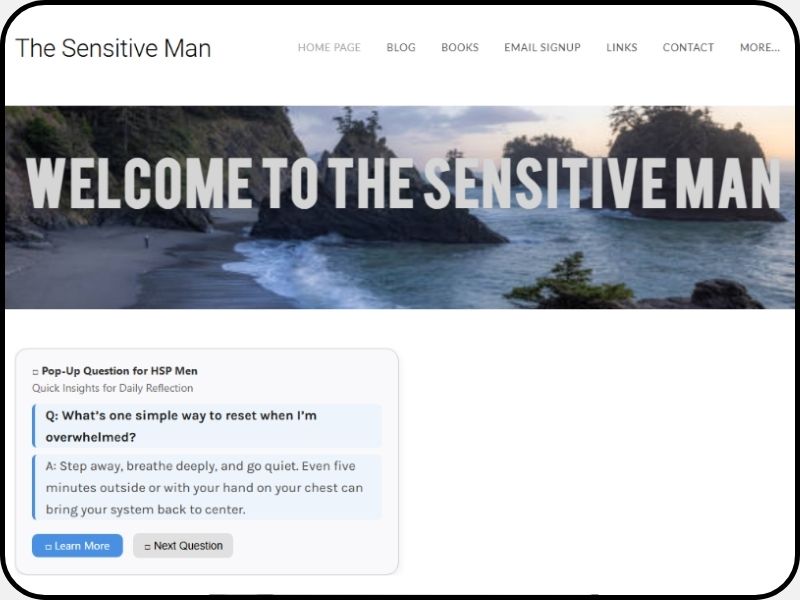Click the icon on Learn More button
Image resolution: width=800 pixels, height=600 pixels.
(48, 547)
